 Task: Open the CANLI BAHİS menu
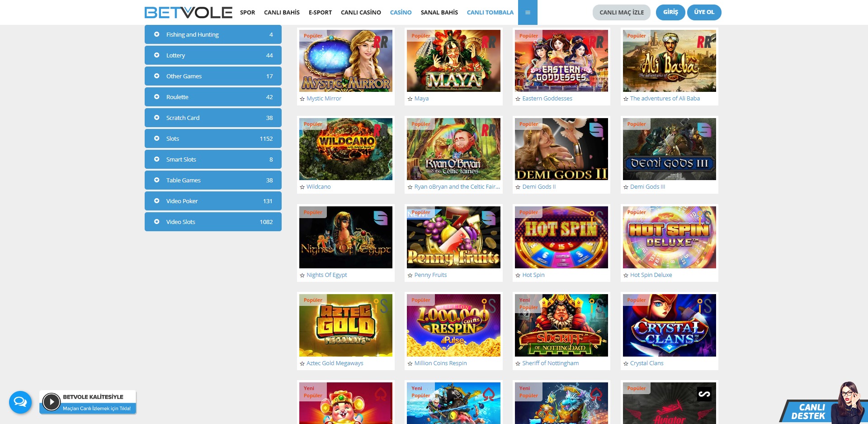(282, 13)
